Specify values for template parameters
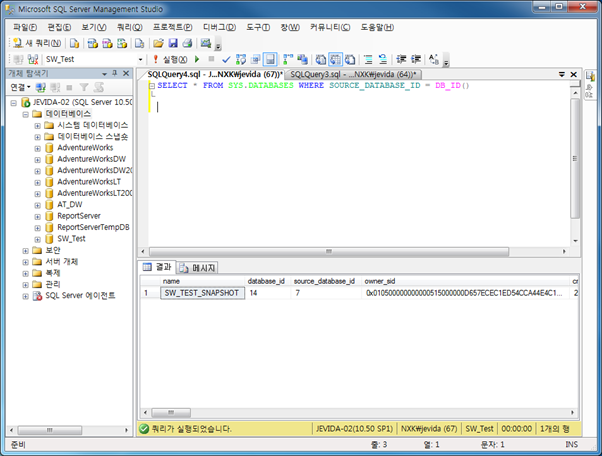 click(x=434, y=59)
